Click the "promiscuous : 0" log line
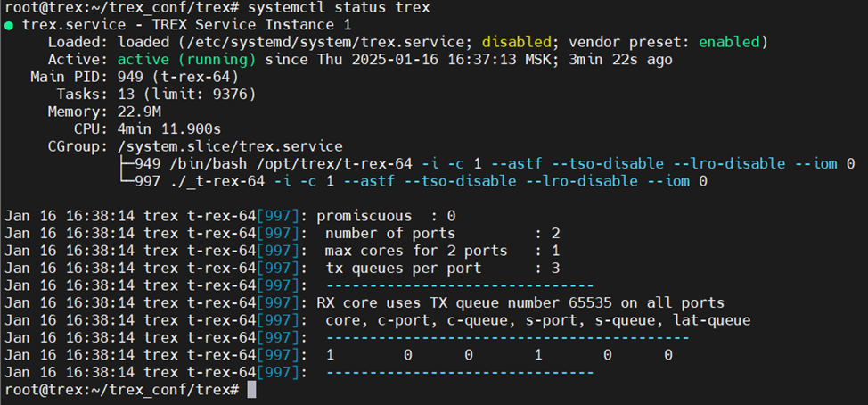Screen dimensions: 868x405 386,216
